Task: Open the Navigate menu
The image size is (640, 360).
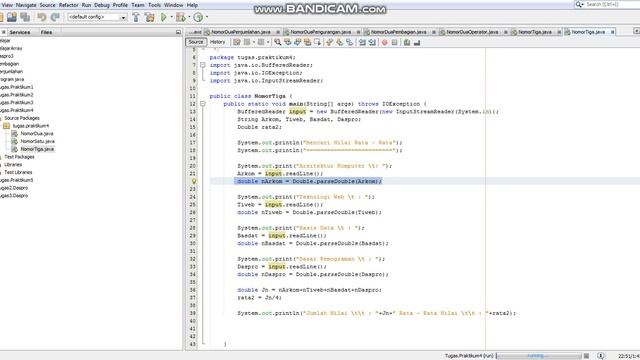Action: pyautogui.click(x=26, y=5)
